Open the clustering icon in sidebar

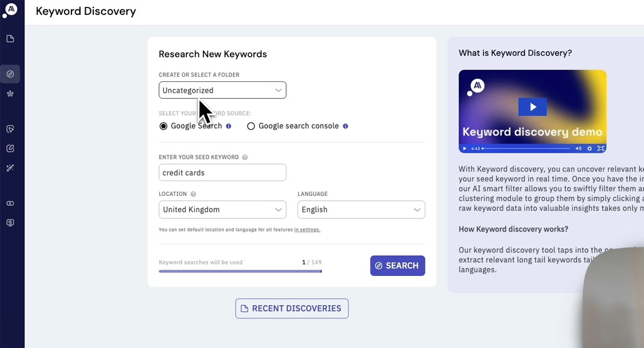pos(10,93)
